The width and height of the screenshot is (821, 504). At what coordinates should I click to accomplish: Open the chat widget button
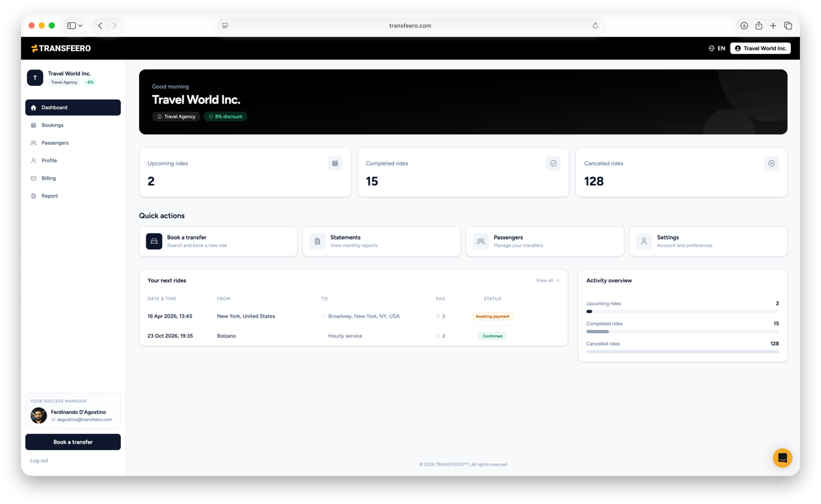pyautogui.click(x=782, y=458)
